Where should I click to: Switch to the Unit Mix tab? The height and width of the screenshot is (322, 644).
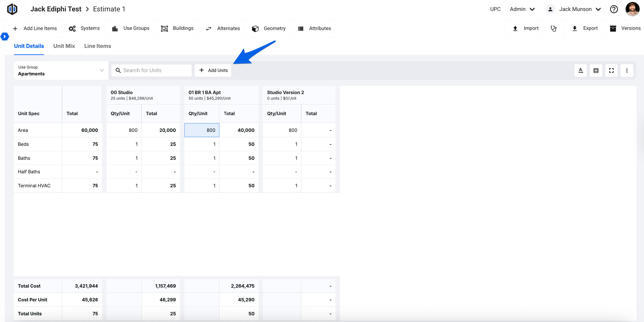coord(64,46)
